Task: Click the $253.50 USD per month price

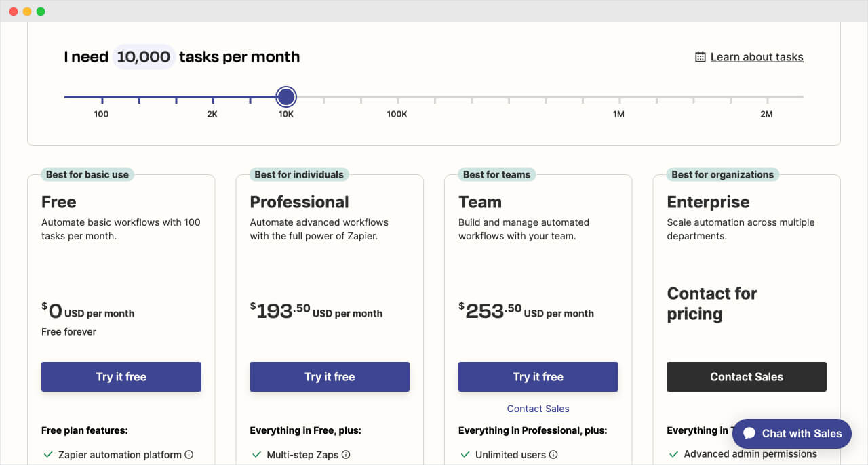Action: click(x=526, y=311)
